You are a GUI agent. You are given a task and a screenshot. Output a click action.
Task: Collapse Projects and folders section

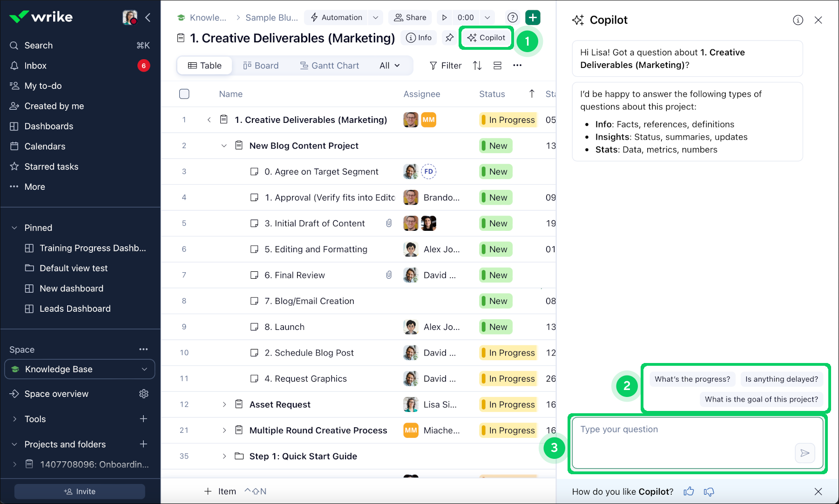[x=14, y=444]
